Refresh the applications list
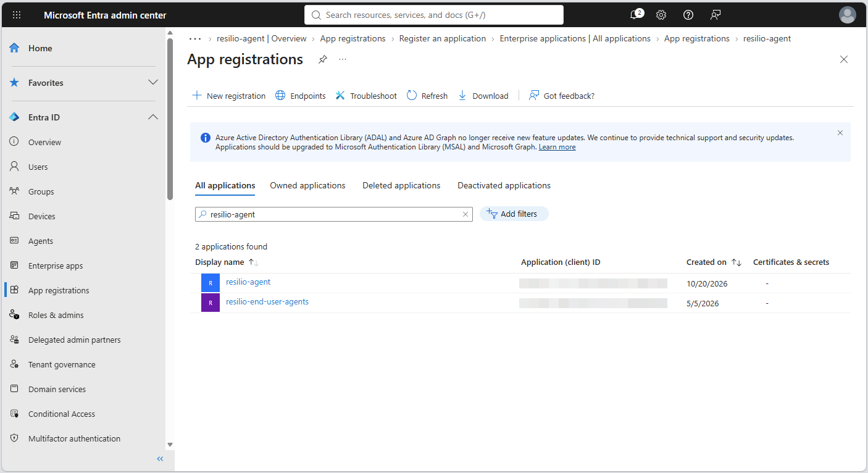This screenshot has height=473, width=868. tap(427, 96)
